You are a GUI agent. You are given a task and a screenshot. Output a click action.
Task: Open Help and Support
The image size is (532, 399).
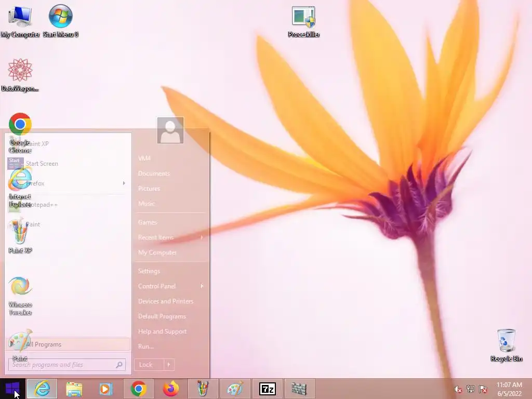pos(162,331)
